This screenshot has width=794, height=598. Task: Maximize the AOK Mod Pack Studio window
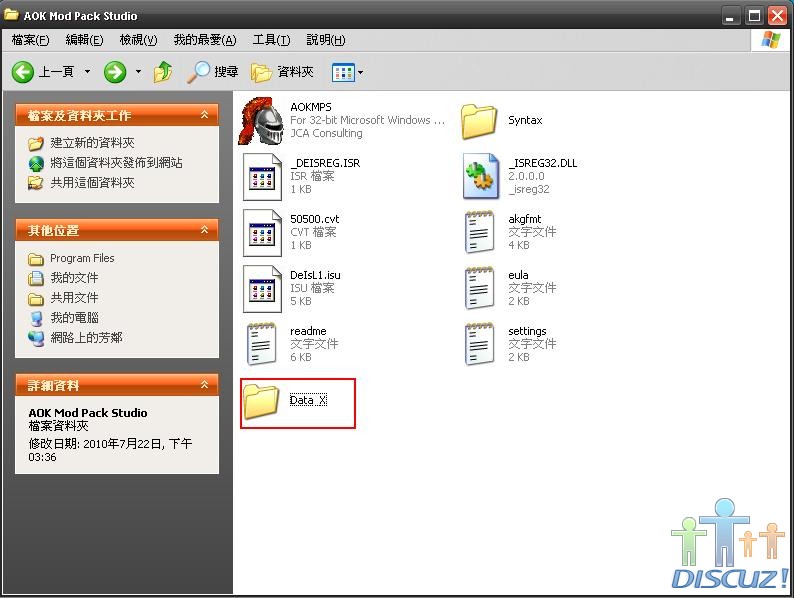click(x=754, y=16)
